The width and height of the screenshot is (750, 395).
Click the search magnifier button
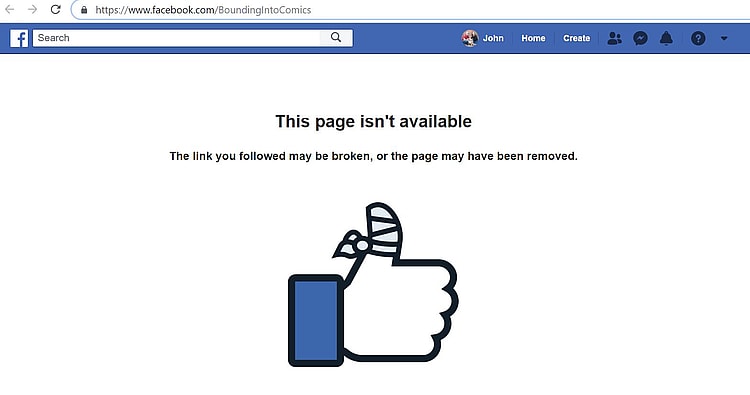tap(336, 38)
